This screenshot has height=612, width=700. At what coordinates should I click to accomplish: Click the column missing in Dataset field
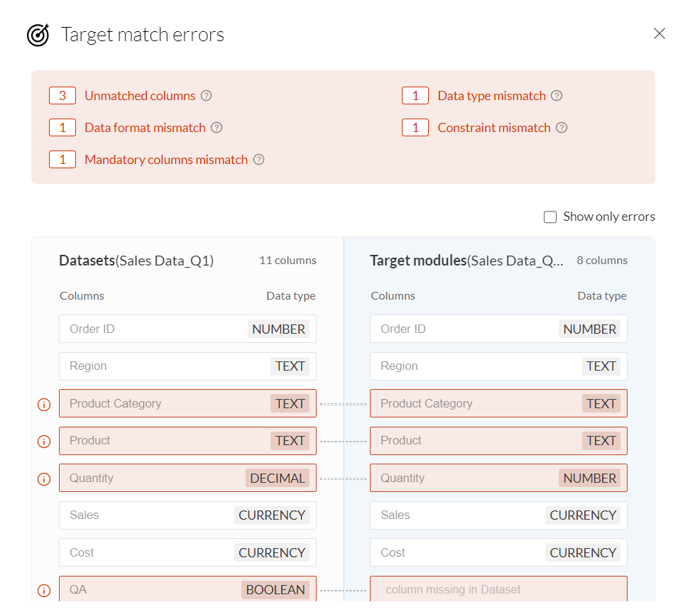tap(498, 589)
